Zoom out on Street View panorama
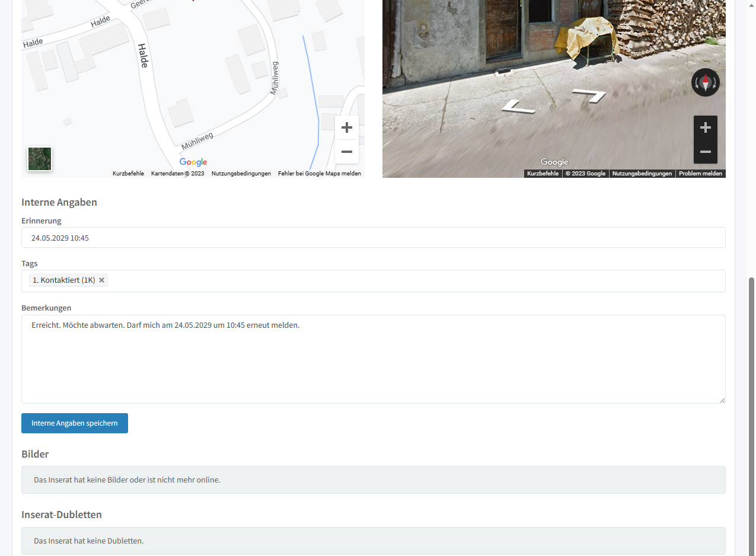The width and height of the screenshot is (756, 556). [x=705, y=152]
